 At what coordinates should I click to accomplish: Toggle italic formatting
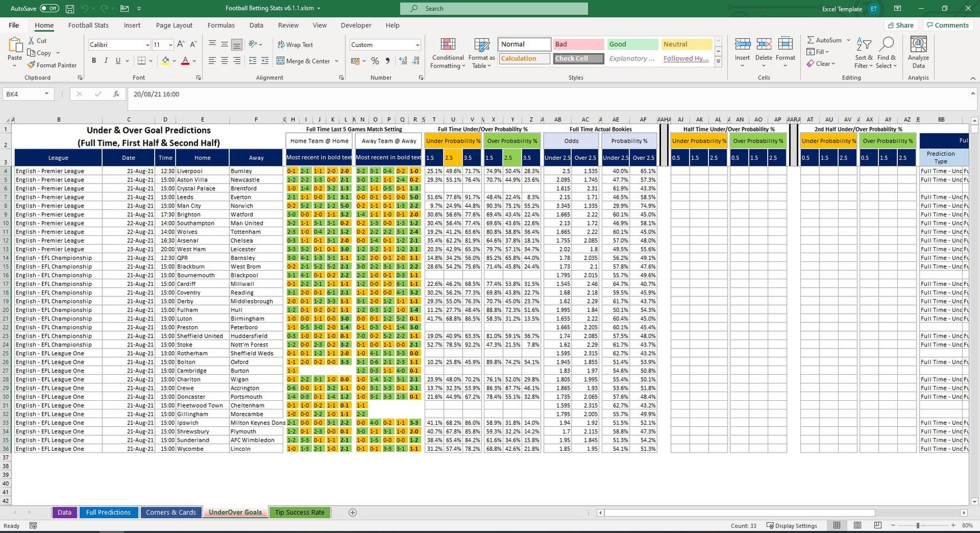pos(106,61)
